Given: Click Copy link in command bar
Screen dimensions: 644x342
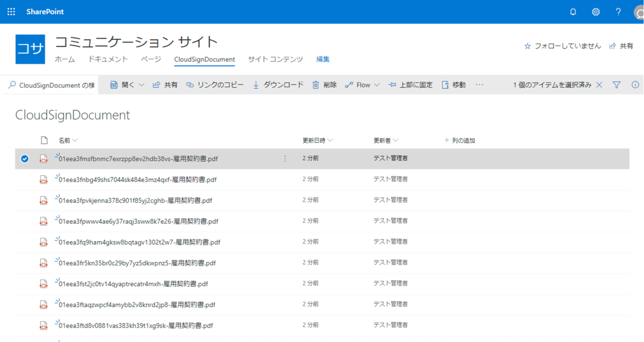Looking at the screenshot, I should pos(215,85).
